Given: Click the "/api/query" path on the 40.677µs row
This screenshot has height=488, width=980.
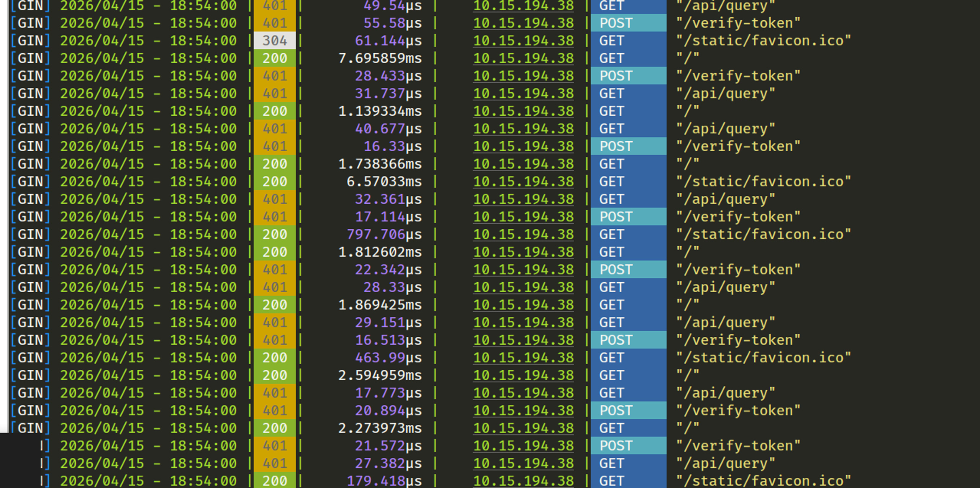Looking at the screenshot, I should (725, 129).
